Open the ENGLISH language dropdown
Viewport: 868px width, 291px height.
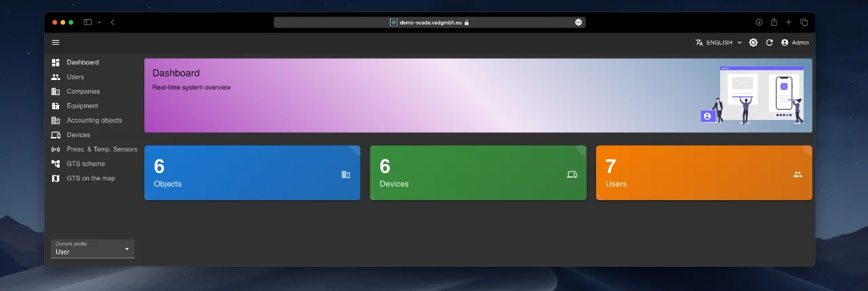(x=719, y=42)
